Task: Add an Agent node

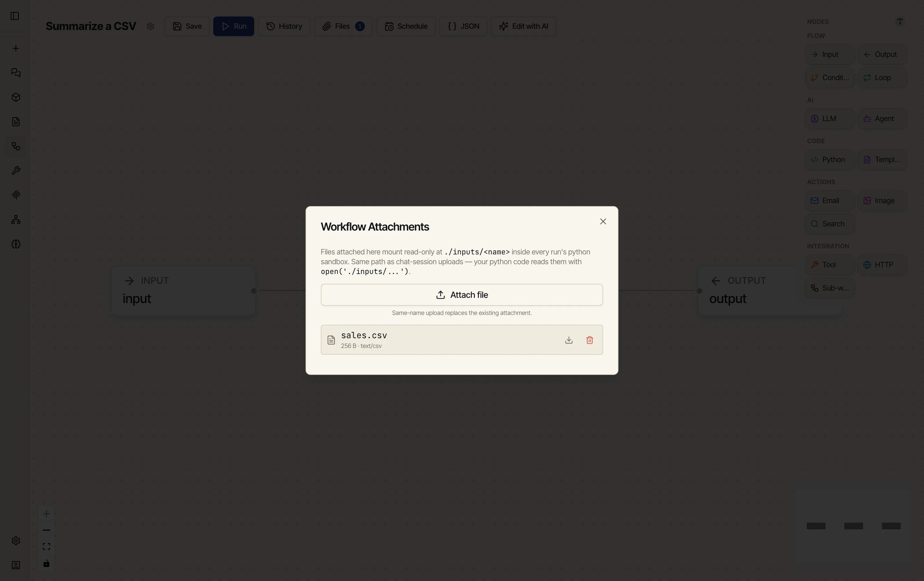Action: tap(882, 119)
